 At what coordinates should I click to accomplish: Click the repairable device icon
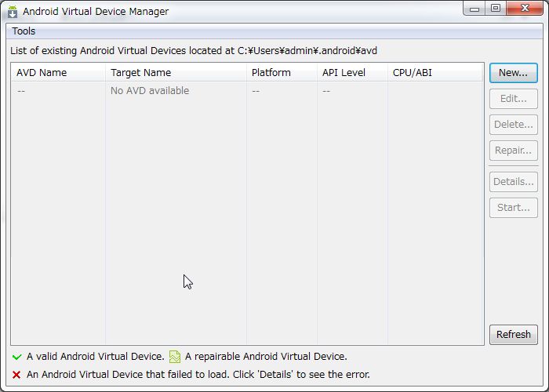175,357
